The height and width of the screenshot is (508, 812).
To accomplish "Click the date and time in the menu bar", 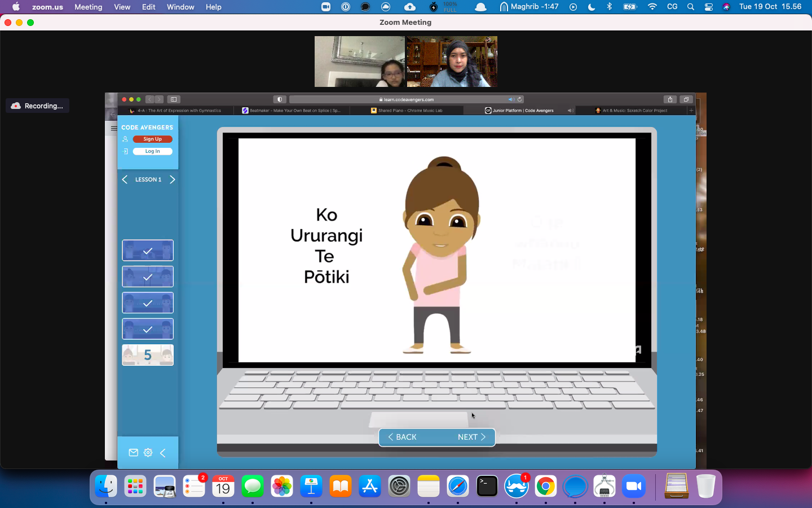I will tap(770, 7).
